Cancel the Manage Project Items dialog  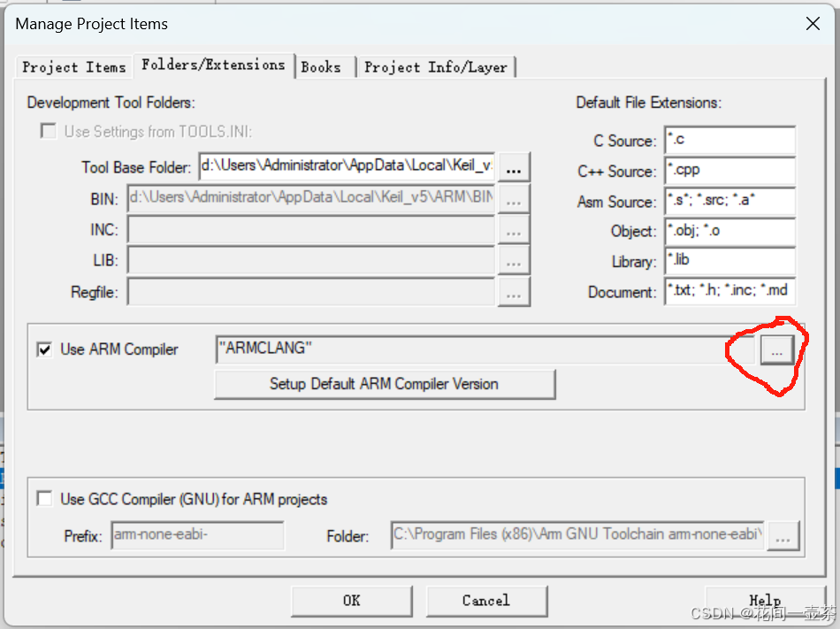[486, 601]
